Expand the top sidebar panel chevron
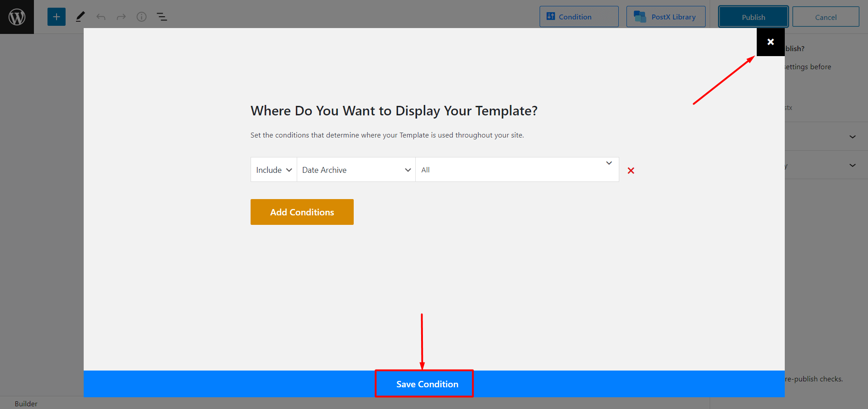The height and width of the screenshot is (409, 868). click(852, 136)
